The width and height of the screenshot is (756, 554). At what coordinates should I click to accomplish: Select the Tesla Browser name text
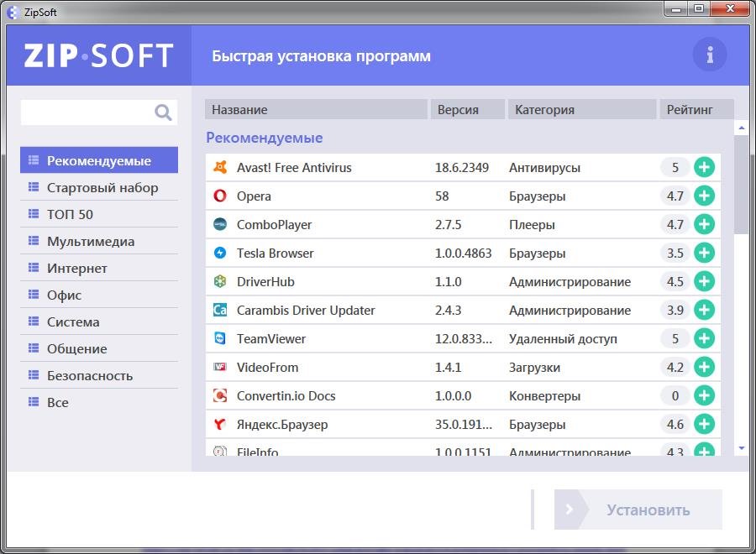(275, 253)
